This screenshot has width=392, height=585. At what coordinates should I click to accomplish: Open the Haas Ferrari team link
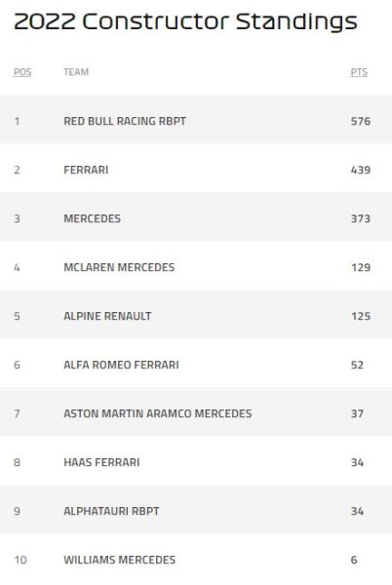tap(101, 462)
